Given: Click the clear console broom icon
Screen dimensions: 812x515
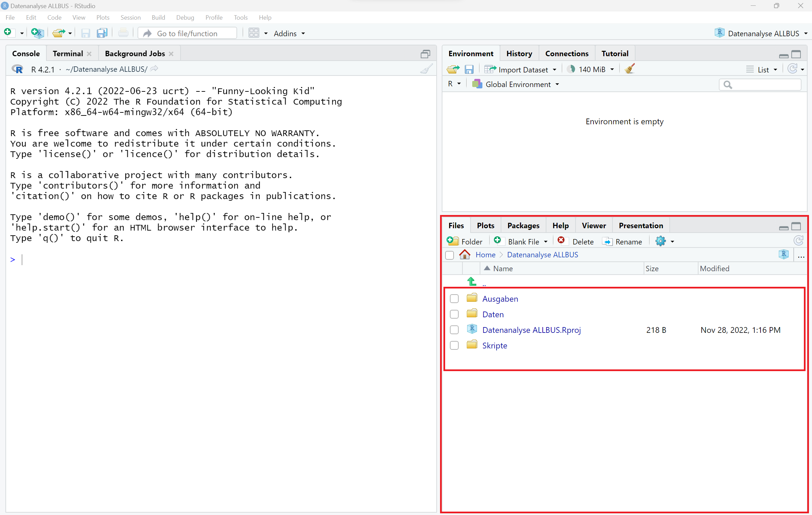Looking at the screenshot, I should (426, 69).
